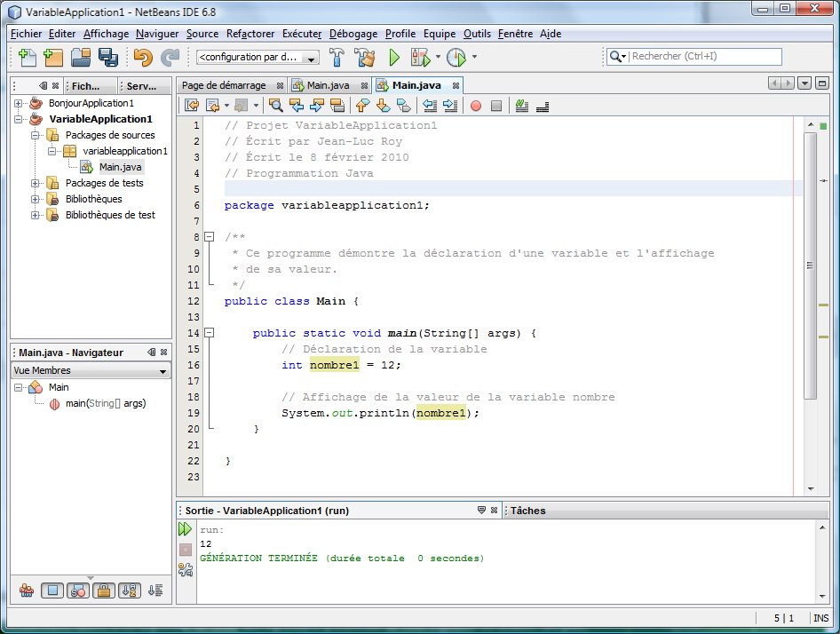Image resolution: width=840 pixels, height=634 pixels.
Task: Toggle Show Non-Public Members in Navigator
Action: tap(104, 590)
